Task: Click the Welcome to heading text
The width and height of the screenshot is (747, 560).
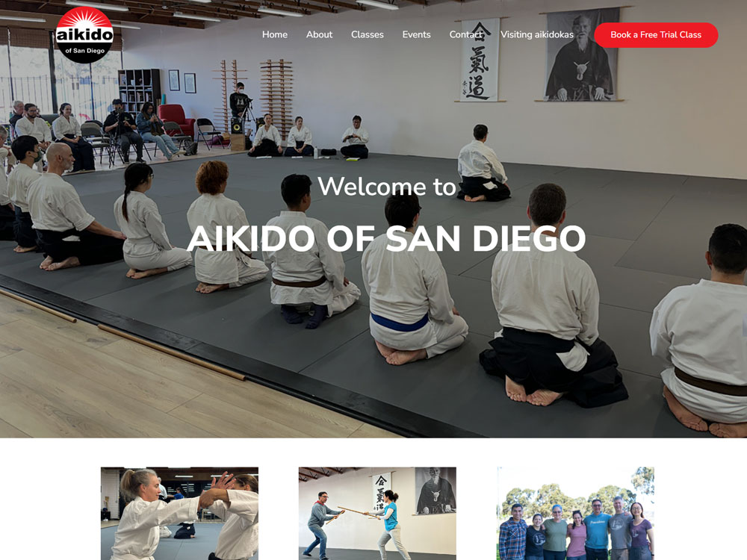Action: pyautogui.click(x=386, y=186)
